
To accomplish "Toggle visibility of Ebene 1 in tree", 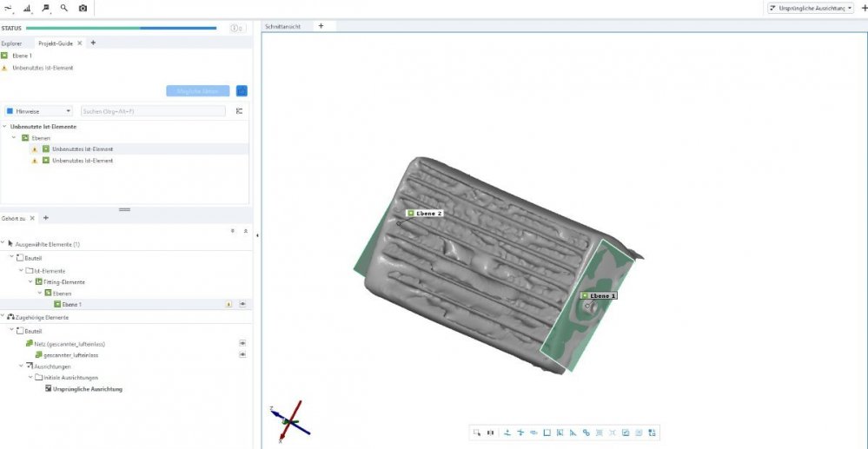I will coord(242,305).
